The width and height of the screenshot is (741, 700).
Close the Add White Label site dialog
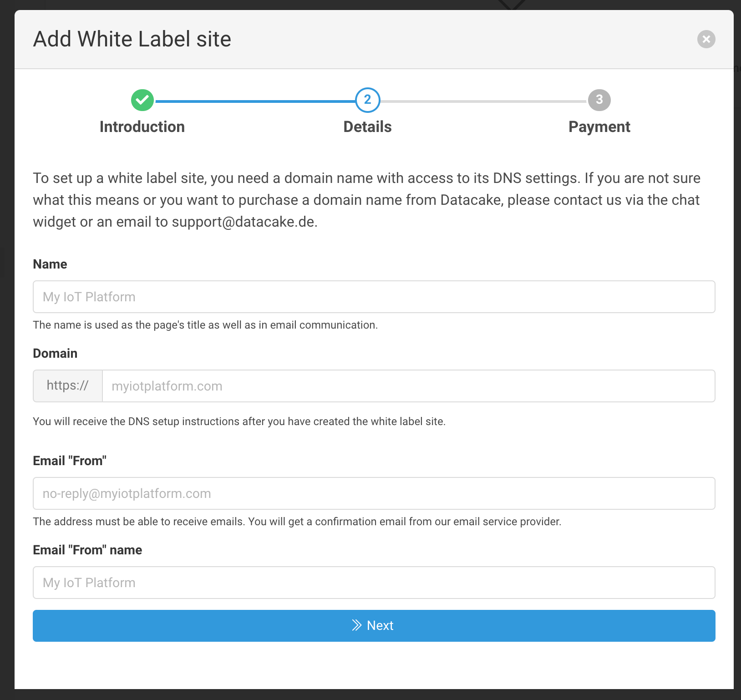pos(706,39)
